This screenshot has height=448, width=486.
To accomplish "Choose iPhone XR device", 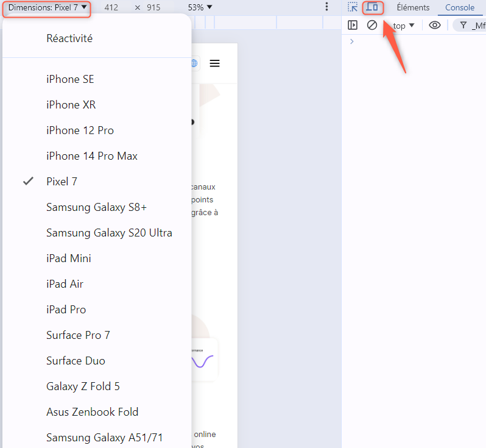I will pyautogui.click(x=97, y=105).
